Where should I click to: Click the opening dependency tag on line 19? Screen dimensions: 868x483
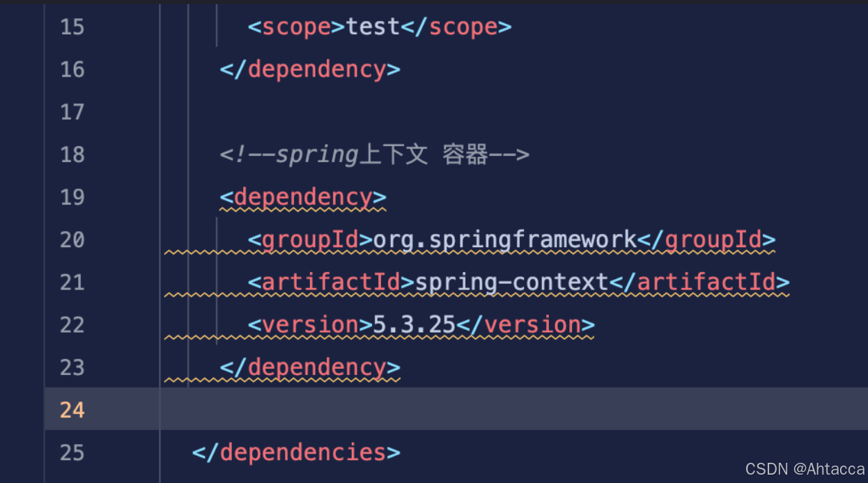(303, 197)
